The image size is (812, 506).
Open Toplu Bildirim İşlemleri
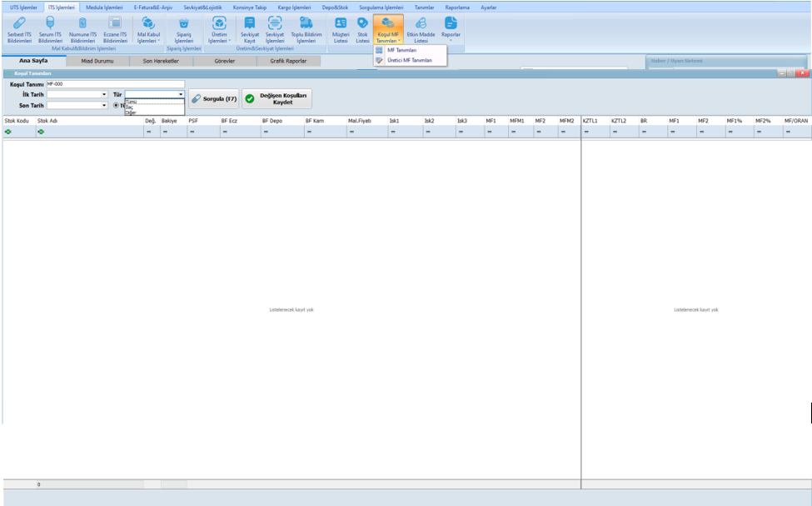[x=307, y=29]
